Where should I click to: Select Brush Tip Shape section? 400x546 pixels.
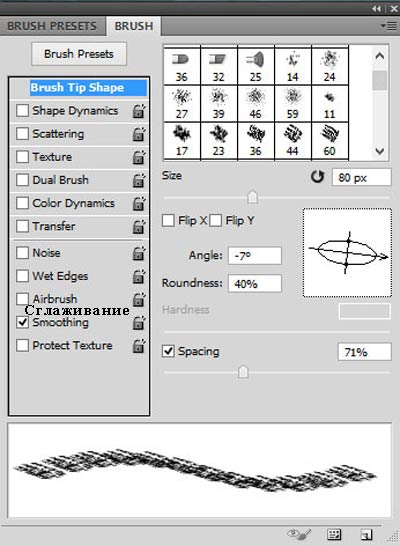[x=89, y=88]
